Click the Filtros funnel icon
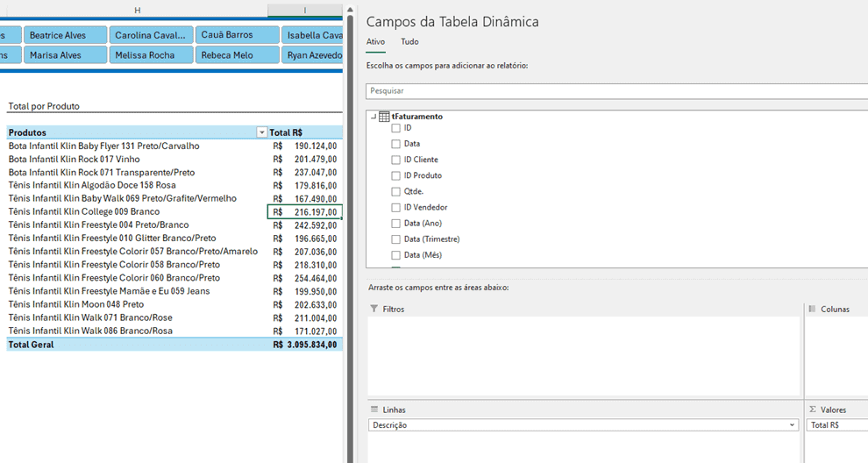This screenshot has height=463, width=868. (x=374, y=309)
